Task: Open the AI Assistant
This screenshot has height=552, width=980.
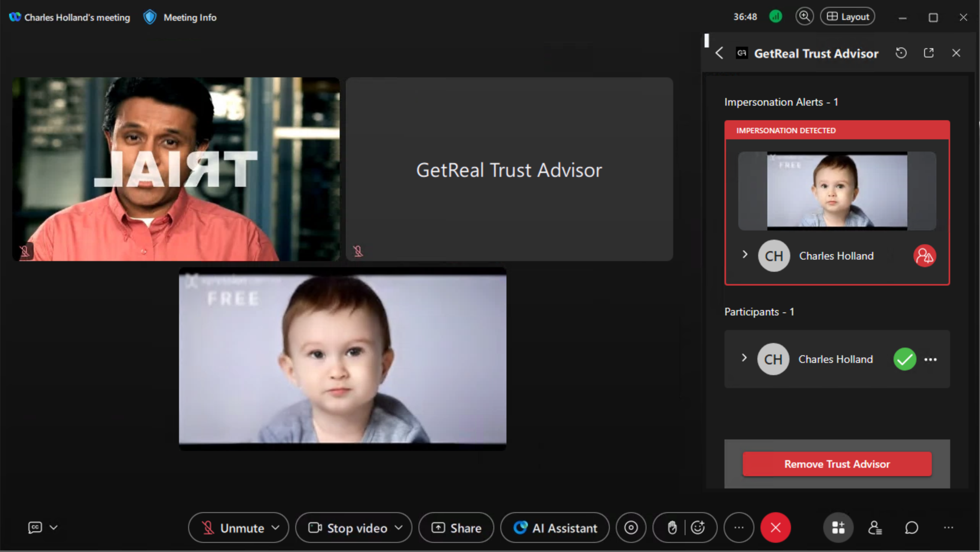Action: pyautogui.click(x=555, y=528)
